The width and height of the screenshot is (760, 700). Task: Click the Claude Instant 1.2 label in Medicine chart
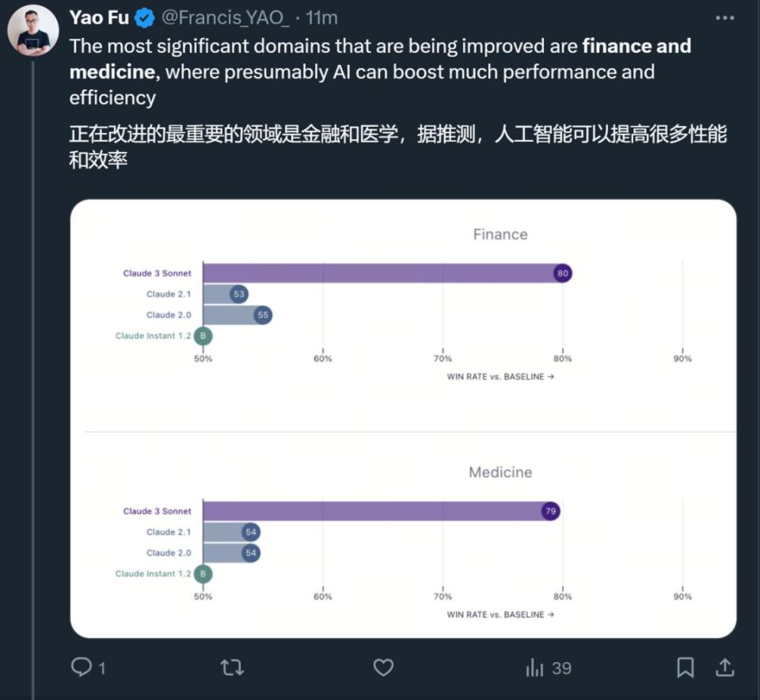155,573
